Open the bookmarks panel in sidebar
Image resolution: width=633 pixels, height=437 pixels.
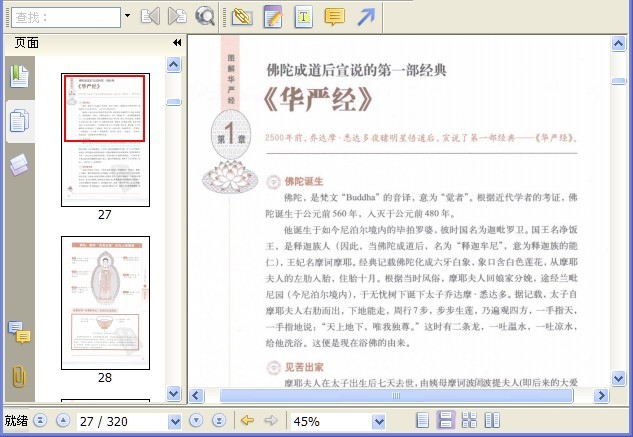point(19,76)
